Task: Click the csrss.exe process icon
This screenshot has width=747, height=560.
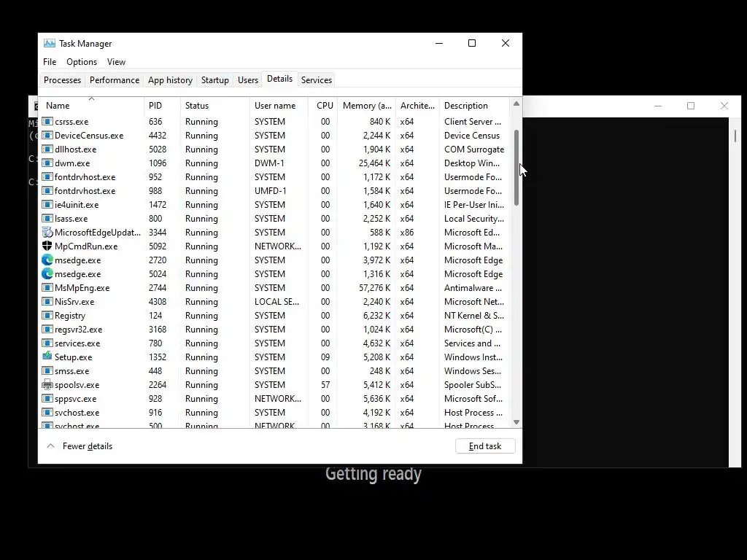Action: coord(47,122)
